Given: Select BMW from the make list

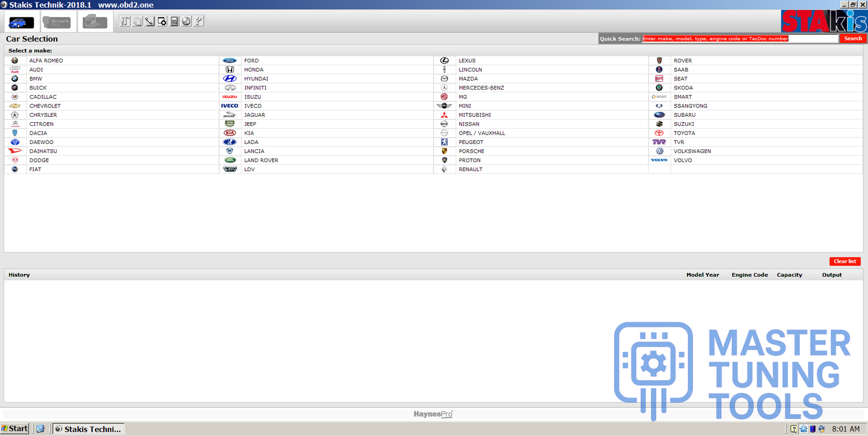Looking at the screenshot, I should (x=36, y=79).
